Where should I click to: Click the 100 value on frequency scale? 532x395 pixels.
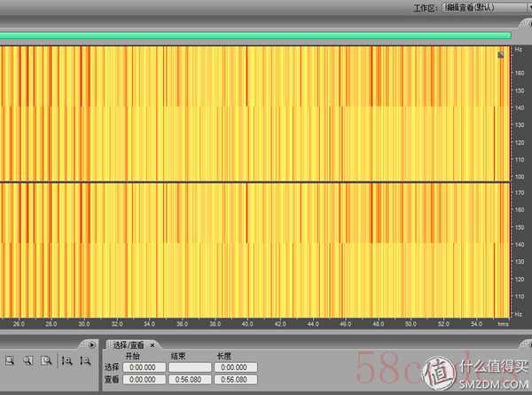tap(520, 177)
